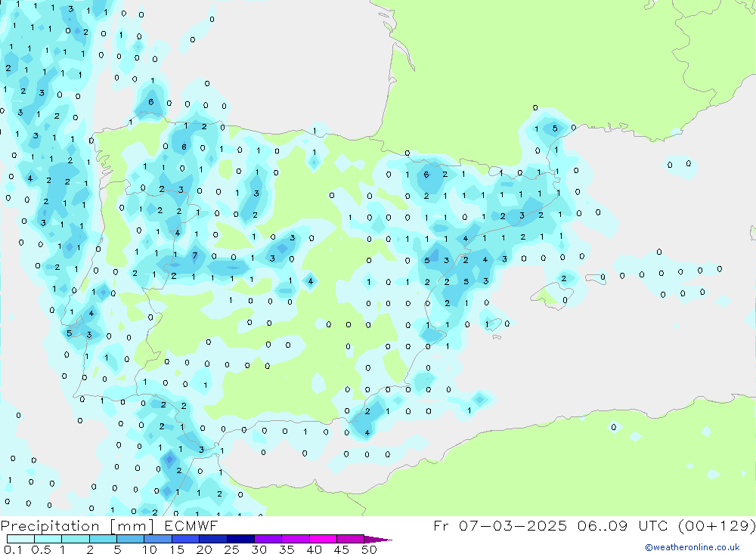Click the "(00+129)" forecast offset text
Screen dimensions: 756x554
717,526
